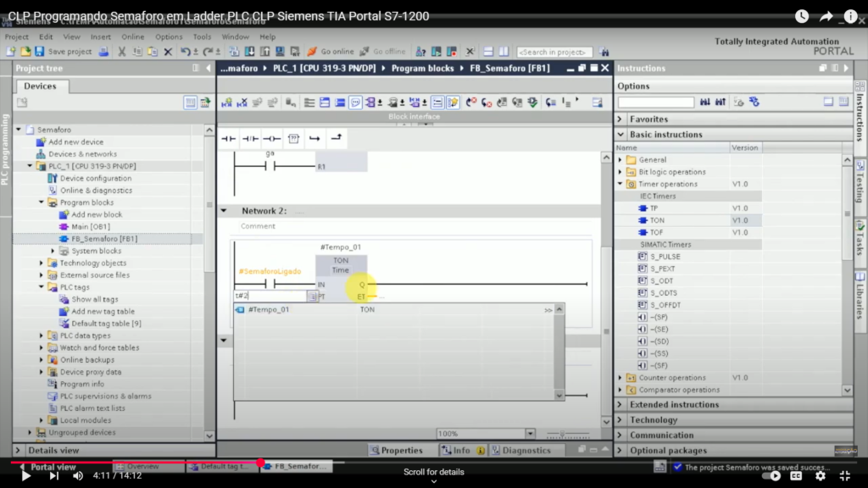Open the Online menu
This screenshot has height=488, width=868.
pos(133,36)
